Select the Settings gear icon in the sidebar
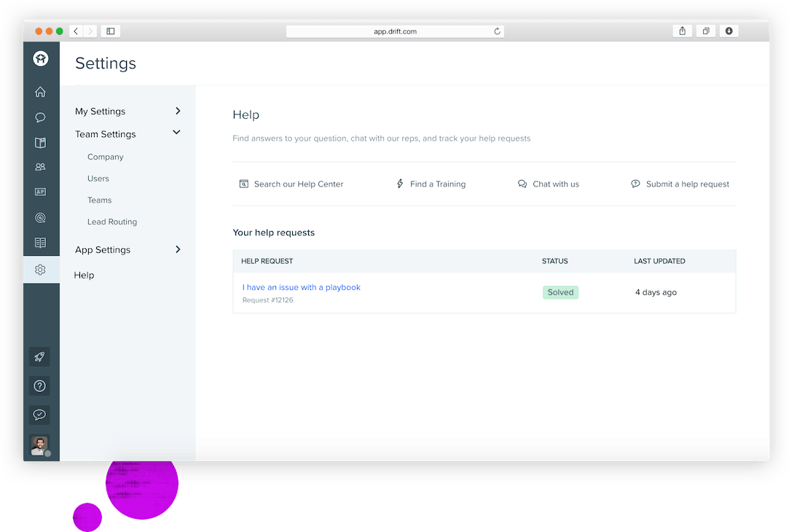Viewport: 789px width, 532px height. coord(40,268)
